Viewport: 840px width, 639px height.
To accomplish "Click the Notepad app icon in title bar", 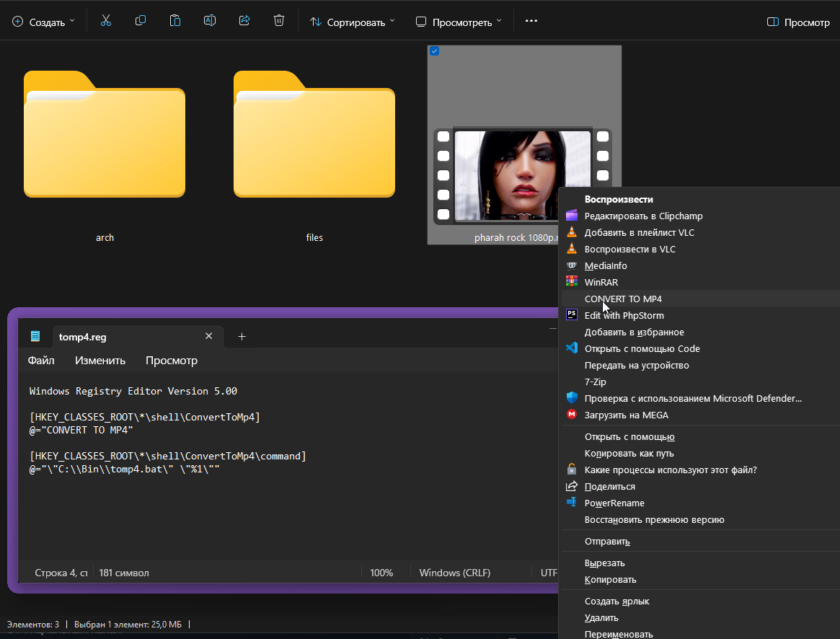I will pos(35,336).
